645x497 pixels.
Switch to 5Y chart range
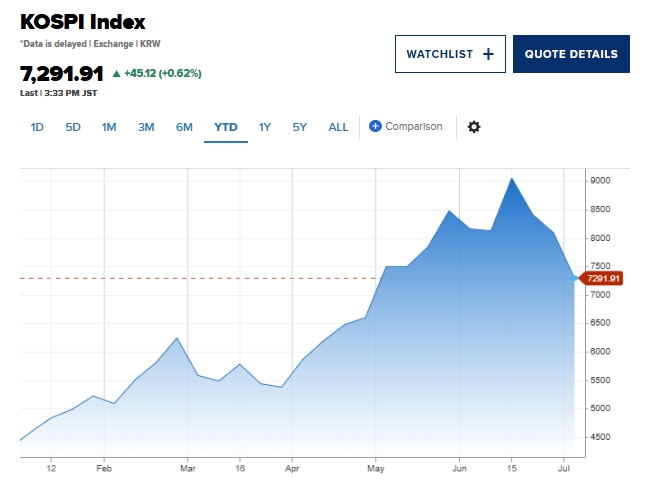(x=299, y=127)
